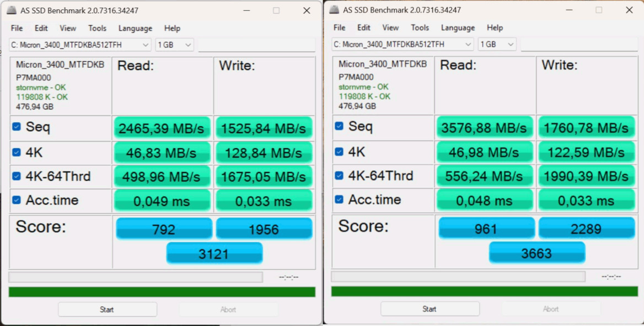
Task: Expand the drive dropdown in right window
Action: (468, 44)
